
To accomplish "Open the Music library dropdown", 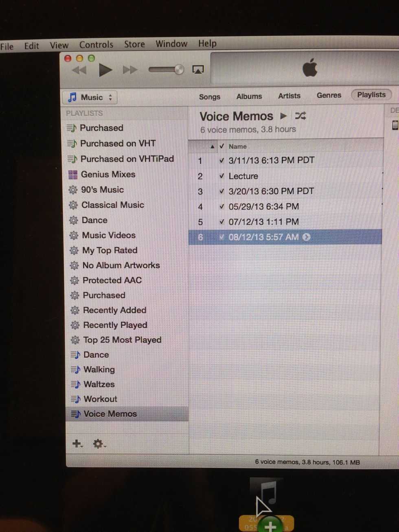I will (90, 97).
